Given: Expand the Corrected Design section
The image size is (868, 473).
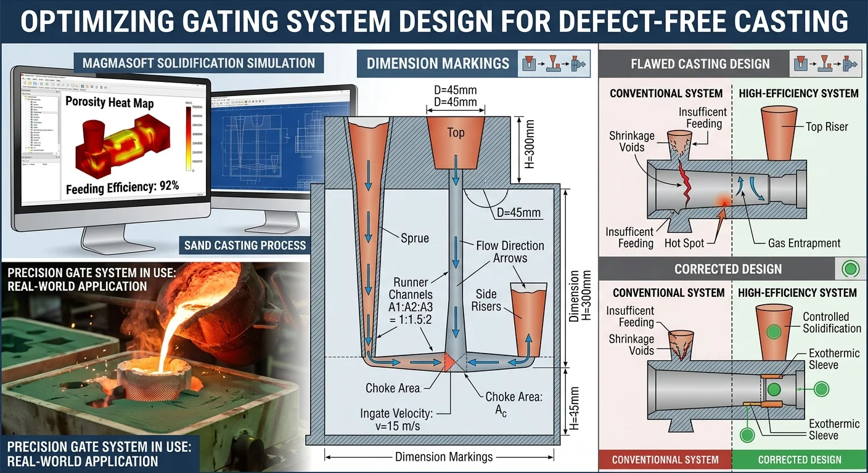Looking at the screenshot, I should pyautogui.click(x=727, y=269).
